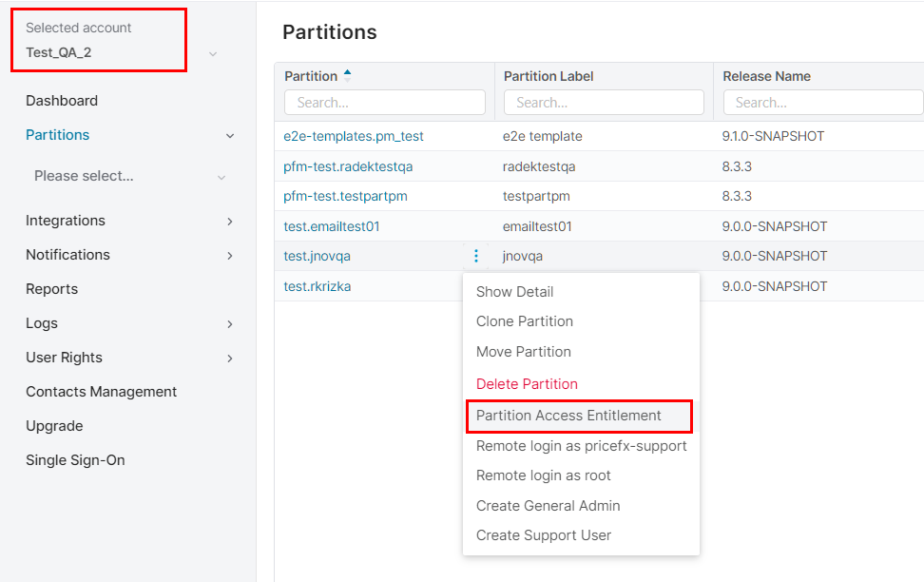The width and height of the screenshot is (924, 582).
Task: Collapse the Partitions sidebar section
Action: (229, 136)
